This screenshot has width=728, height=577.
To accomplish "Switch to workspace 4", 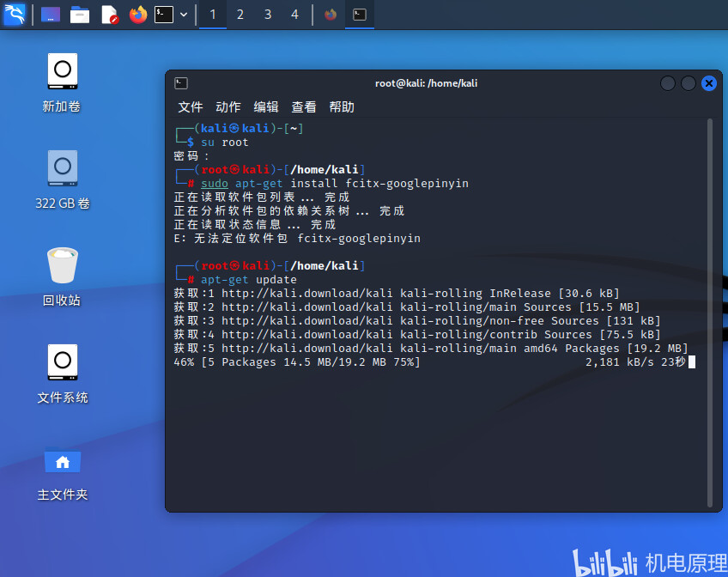I will tap(294, 15).
